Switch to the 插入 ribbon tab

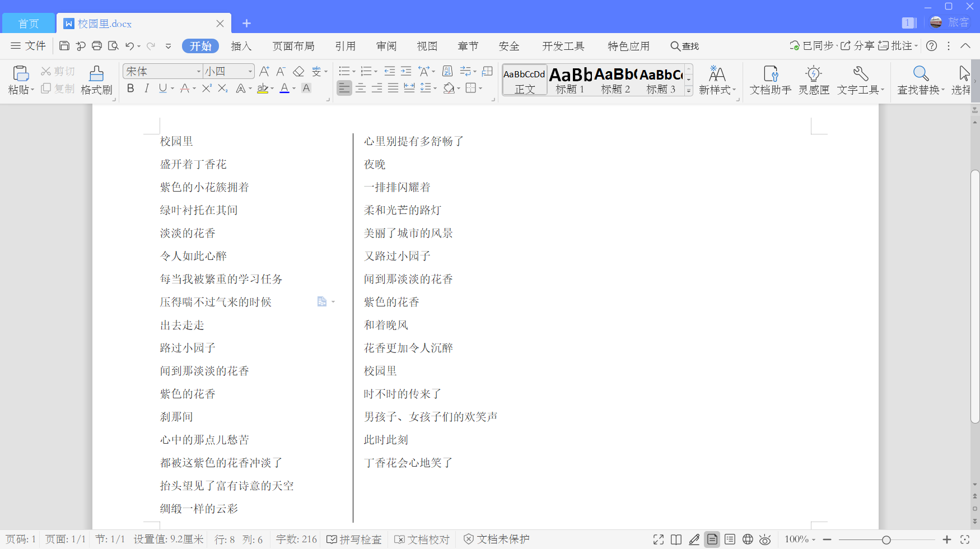[x=241, y=46]
